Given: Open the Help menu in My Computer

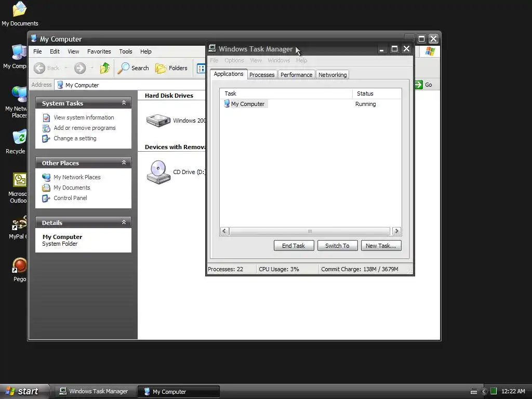Looking at the screenshot, I should coord(146,51).
